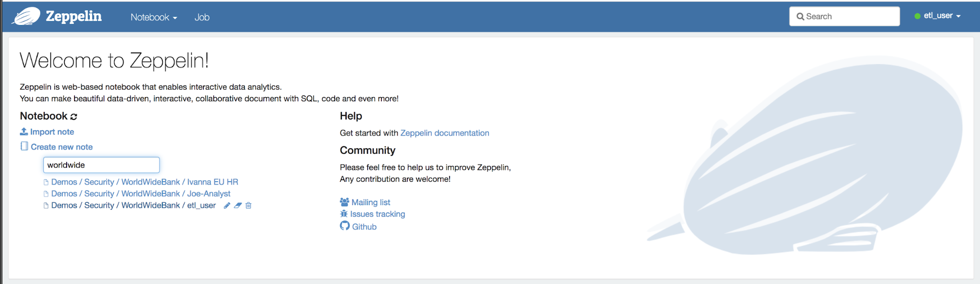Viewport: 980px width, 284px height.
Task: Delete the etl_user note trash icon
Action: point(249,206)
